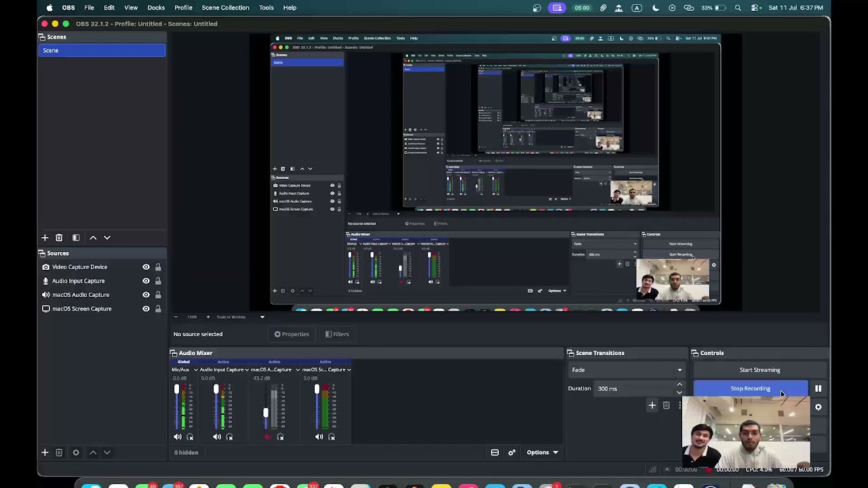Remove configurable transition trash icon
Viewport: 868px width, 488px height.
[667, 405]
